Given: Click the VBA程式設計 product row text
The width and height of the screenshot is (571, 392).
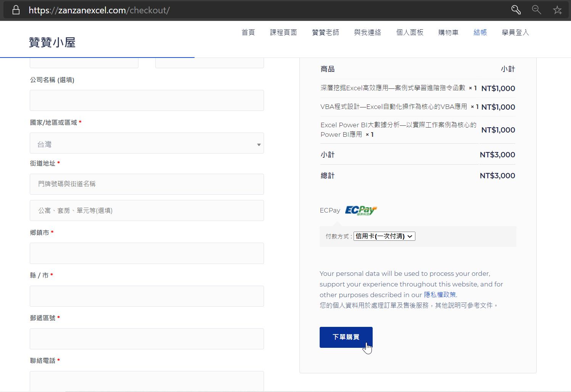Looking at the screenshot, I should (x=394, y=107).
